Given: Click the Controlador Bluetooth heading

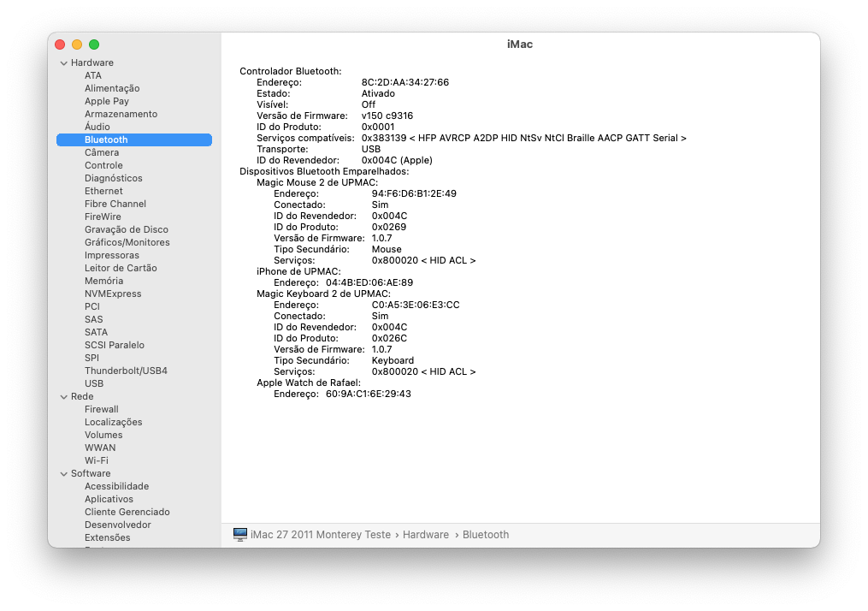Looking at the screenshot, I should (291, 71).
